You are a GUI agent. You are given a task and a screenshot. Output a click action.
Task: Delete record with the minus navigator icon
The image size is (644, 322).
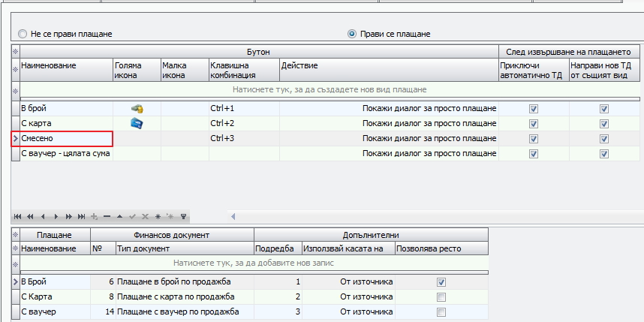coord(107,216)
